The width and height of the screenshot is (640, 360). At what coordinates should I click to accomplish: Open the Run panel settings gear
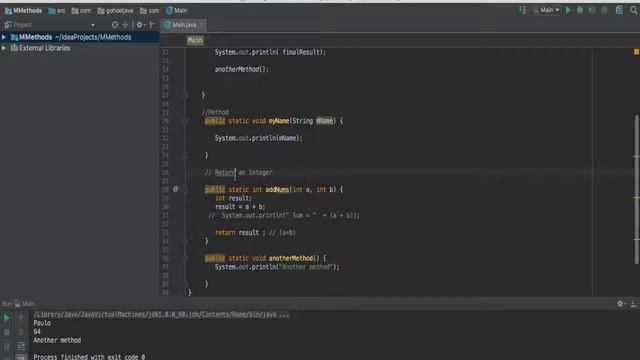click(621, 304)
